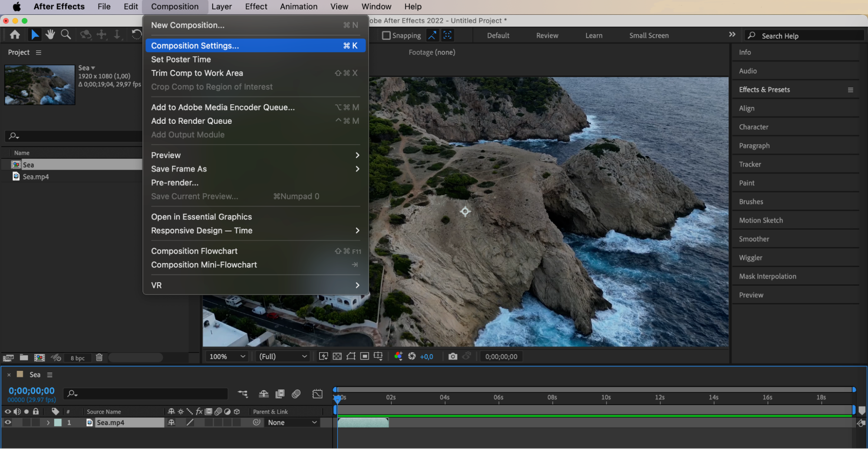Click the Home icon in the toolbar
The width and height of the screenshot is (868, 449).
(15, 35)
